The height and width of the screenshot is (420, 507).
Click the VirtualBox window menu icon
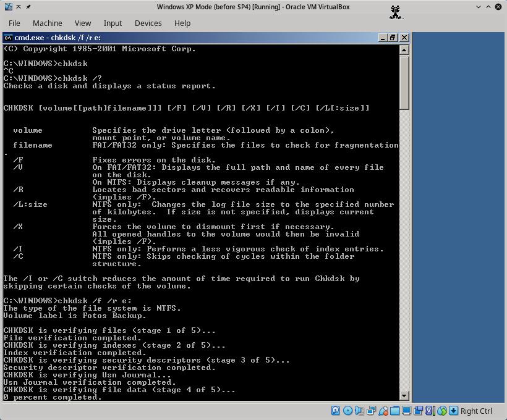coord(9,6)
